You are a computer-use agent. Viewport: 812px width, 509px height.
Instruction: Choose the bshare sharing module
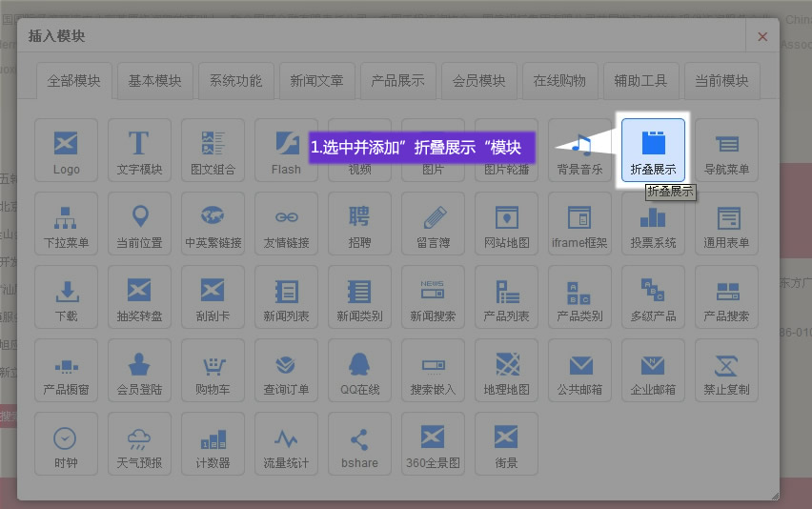(359, 444)
